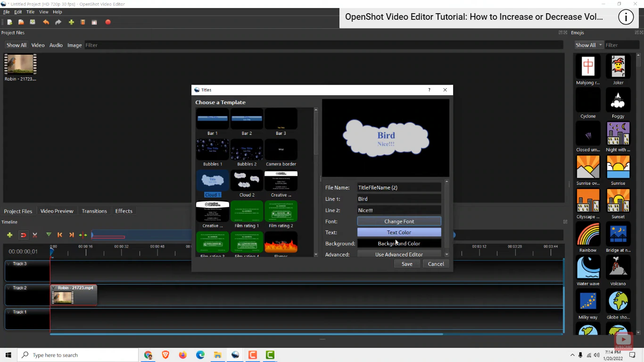Select the Bubbles 1 title template

[x=213, y=153]
